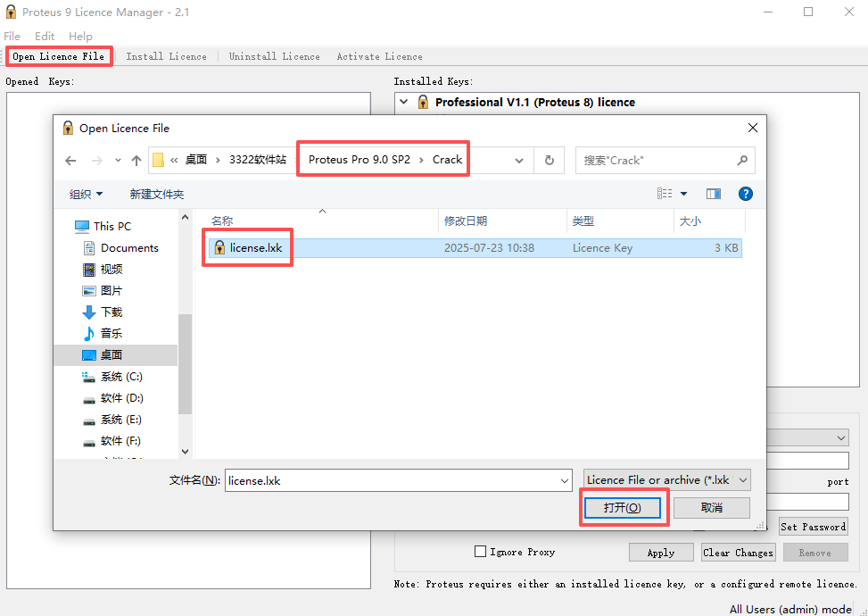The image size is (868, 616).
Task: Click the 3322软件站 breadcrumb segment
Action: [x=258, y=160]
